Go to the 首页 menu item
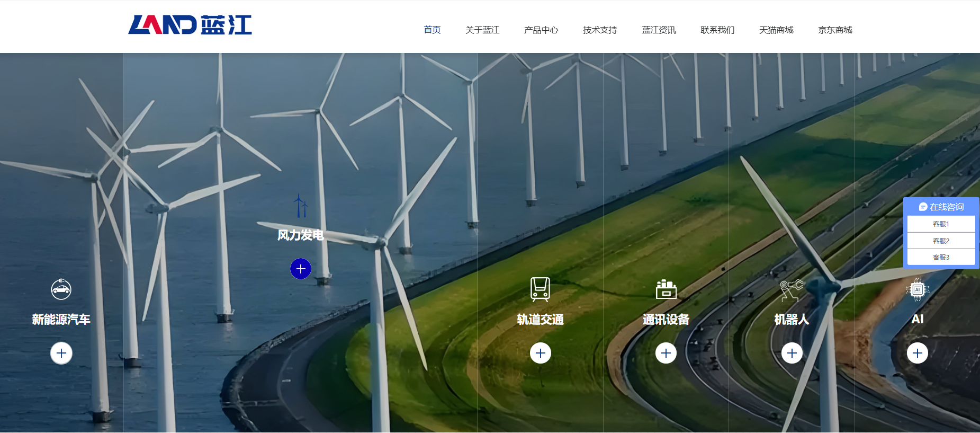The image size is (980, 433). 432,30
